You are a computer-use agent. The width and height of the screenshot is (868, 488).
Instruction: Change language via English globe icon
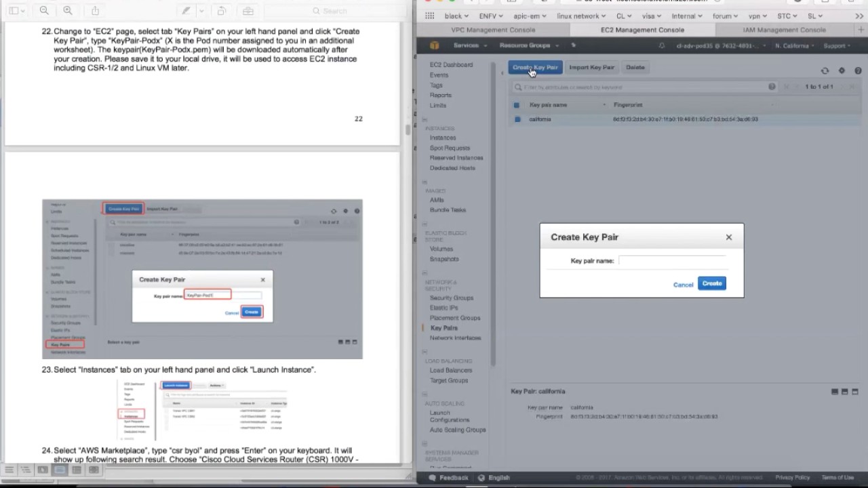click(493, 478)
